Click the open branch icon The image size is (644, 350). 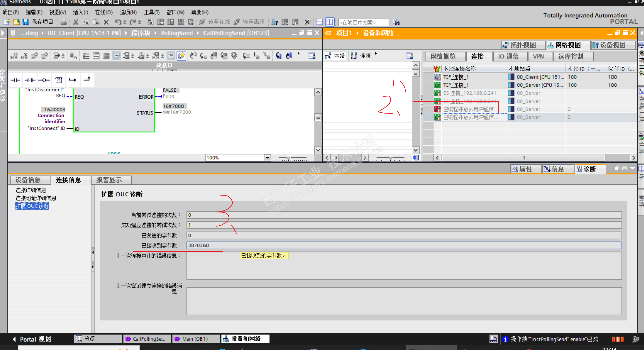[x=72, y=80]
